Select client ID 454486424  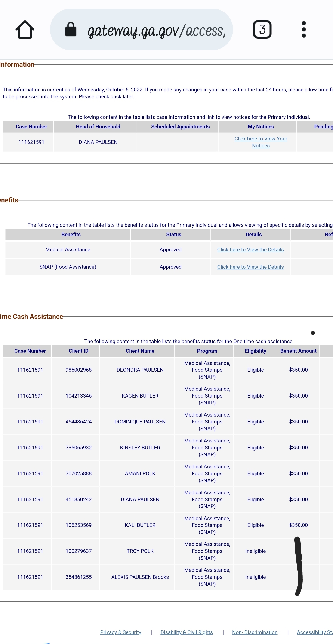pyautogui.click(x=78, y=422)
